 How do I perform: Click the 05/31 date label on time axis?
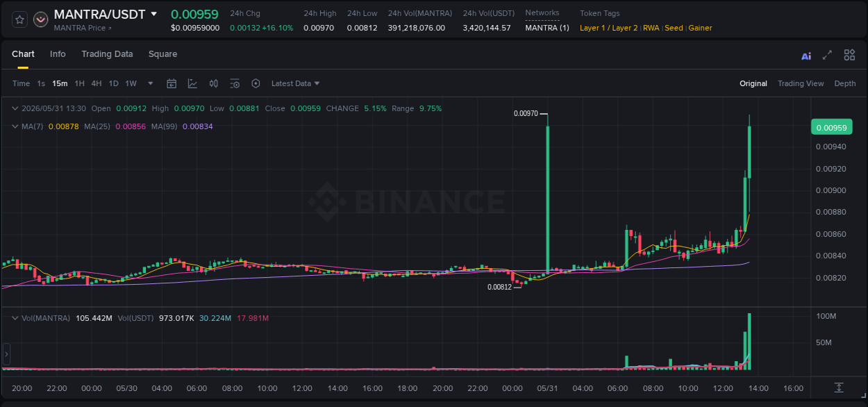coord(547,388)
